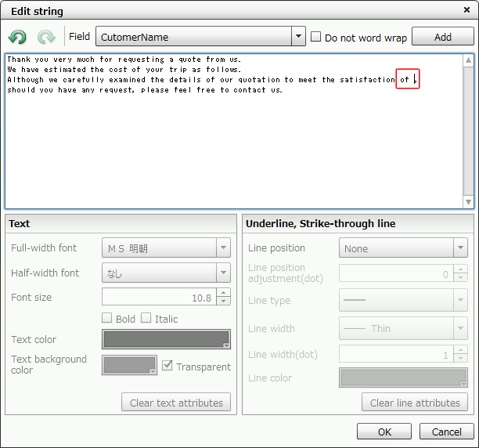Open the Line type dropdown
The width and height of the screenshot is (479, 448).
pyautogui.click(x=403, y=300)
